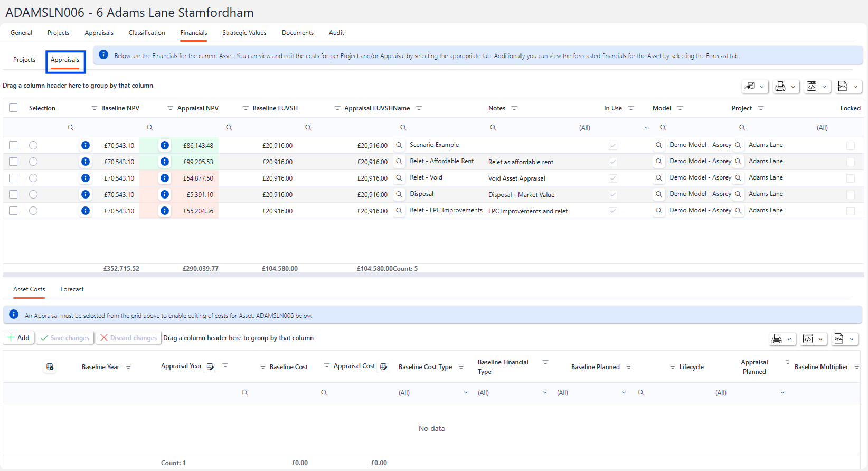868x471 pixels.
Task: Click the Add button
Action: pos(18,338)
